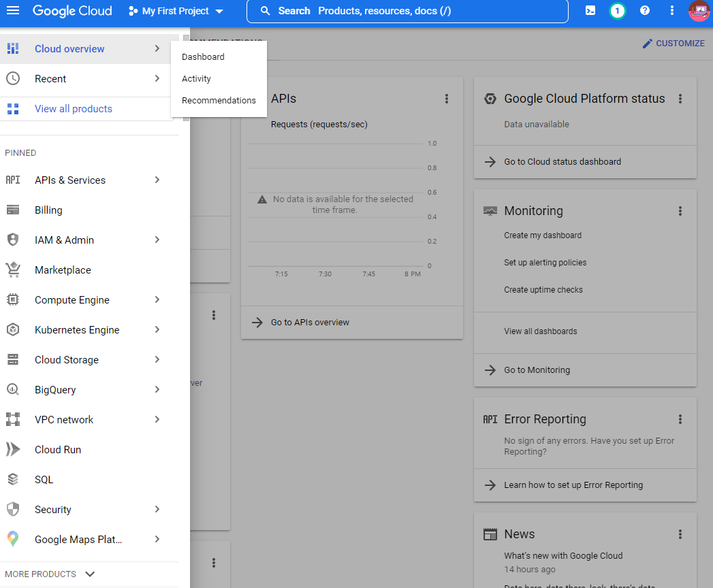Select Recommendations in the submenu
The height and width of the screenshot is (588, 713).
pos(219,101)
